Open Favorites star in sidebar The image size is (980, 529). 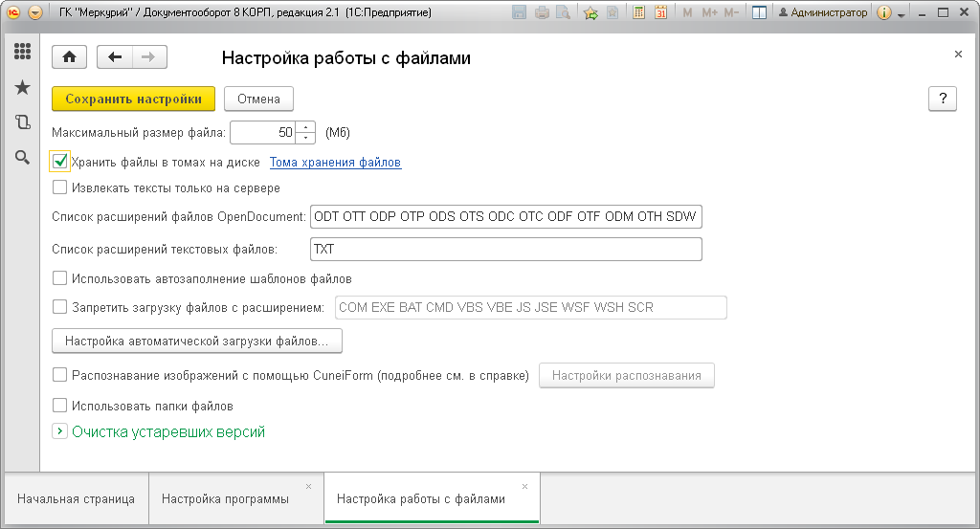click(x=23, y=87)
